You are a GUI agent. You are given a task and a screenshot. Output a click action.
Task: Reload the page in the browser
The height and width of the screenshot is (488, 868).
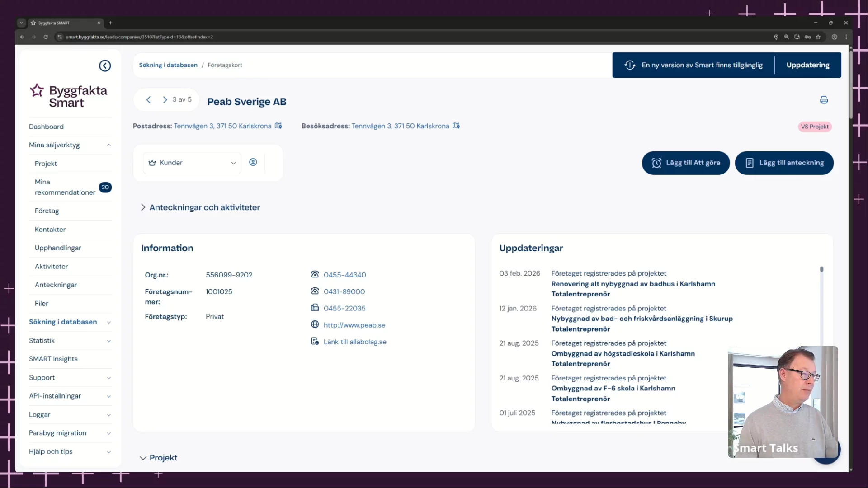tap(46, 37)
